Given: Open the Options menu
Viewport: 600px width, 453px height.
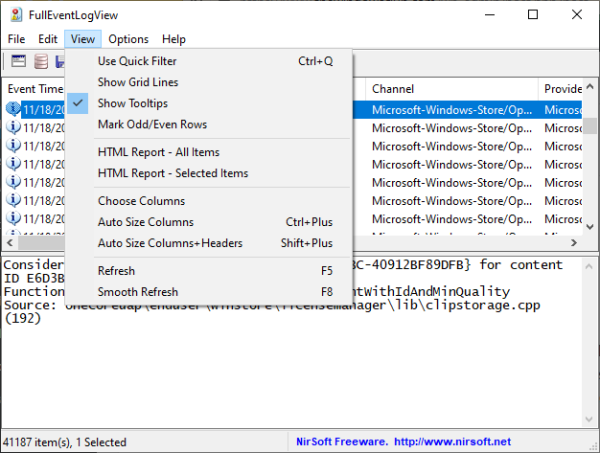Looking at the screenshot, I should click(128, 39).
